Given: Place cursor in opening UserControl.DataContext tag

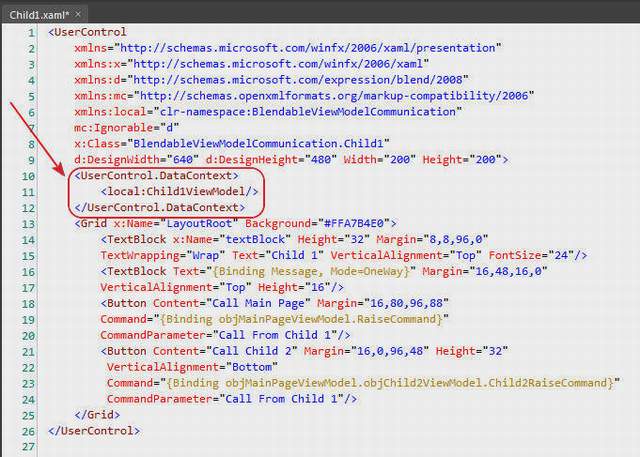Looking at the screenshot, I should click(156, 175).
